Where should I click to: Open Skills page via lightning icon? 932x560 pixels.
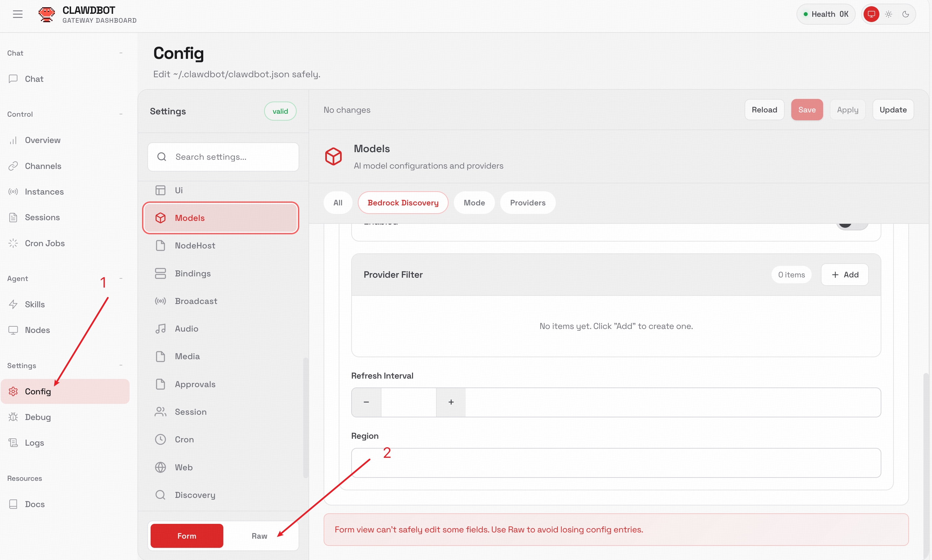coord(13,304)
